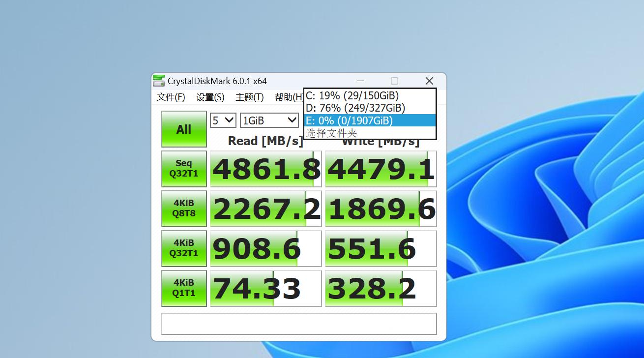The image size is (644, 358).
Task: Open the 主题(T) menu
Action: (x=249, y=97)
